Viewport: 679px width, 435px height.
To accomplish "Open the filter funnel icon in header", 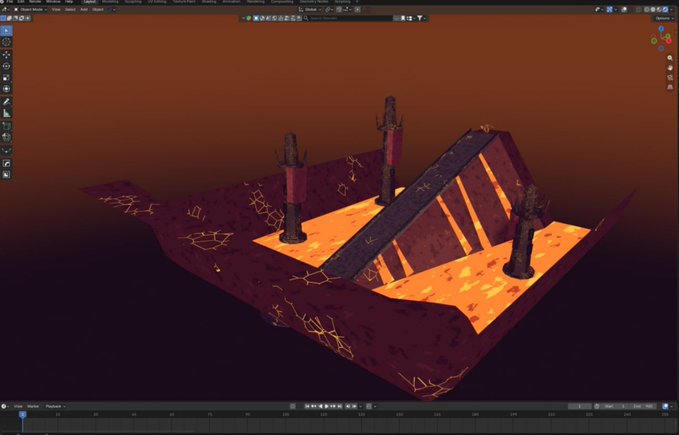I will 420,18.
